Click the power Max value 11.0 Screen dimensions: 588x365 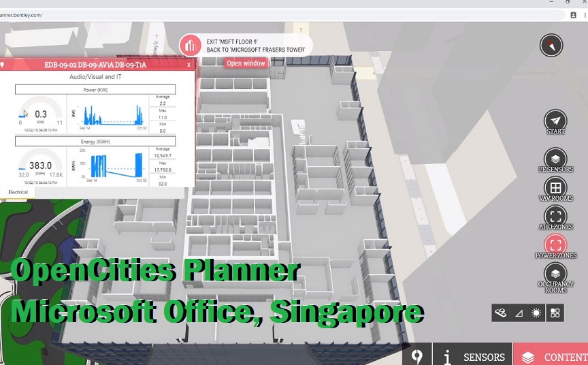click(x=163, y=117)
